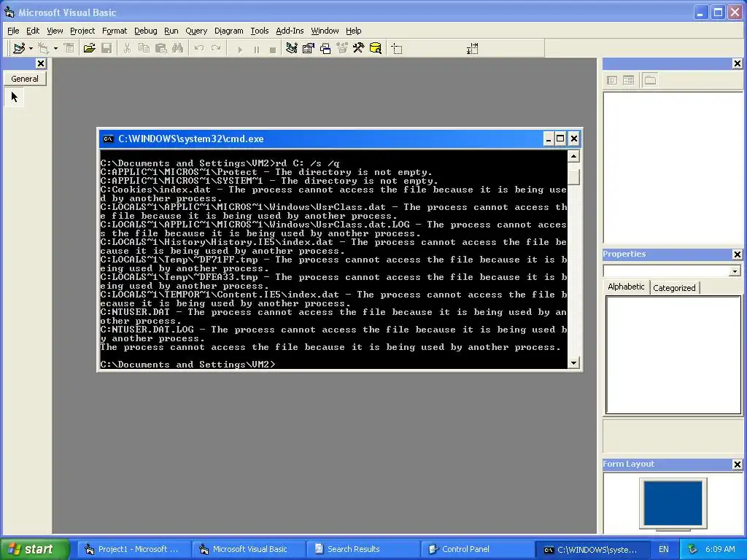Open the Add Project dropdown arrow

tap(31, 48)
